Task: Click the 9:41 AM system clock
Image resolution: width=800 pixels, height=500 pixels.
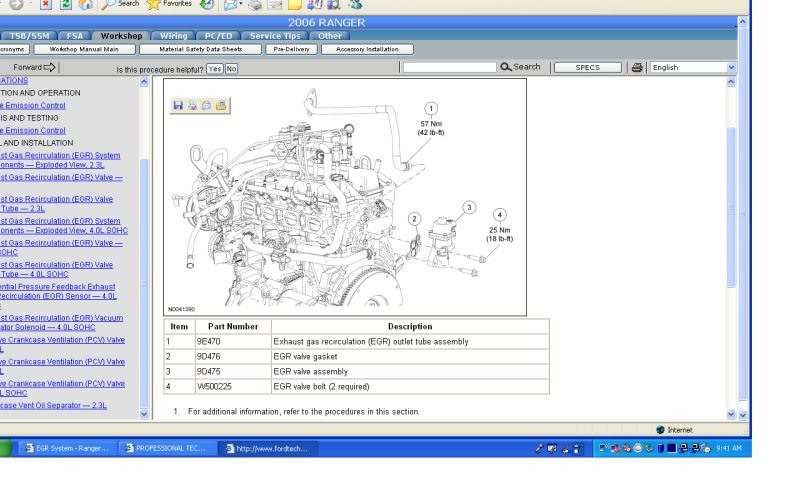Action: coord(729,448)
